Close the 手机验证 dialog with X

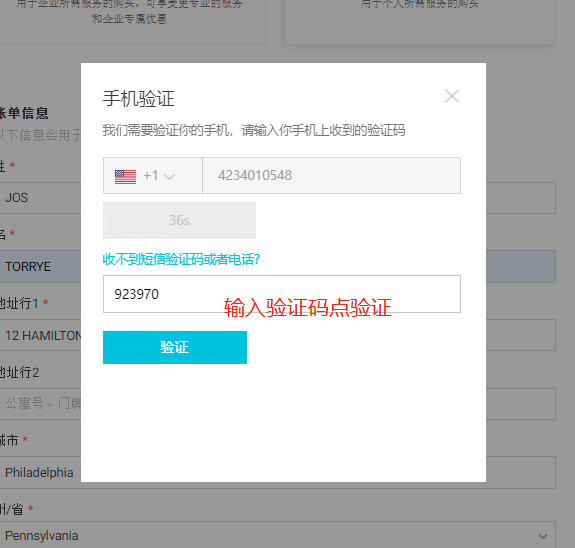[452, 96]
